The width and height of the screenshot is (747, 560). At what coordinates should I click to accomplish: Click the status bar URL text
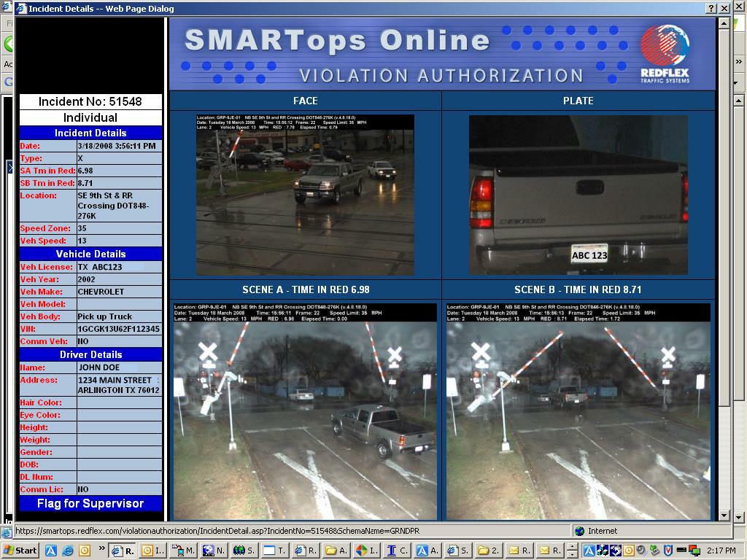click(x=217, y=531)
